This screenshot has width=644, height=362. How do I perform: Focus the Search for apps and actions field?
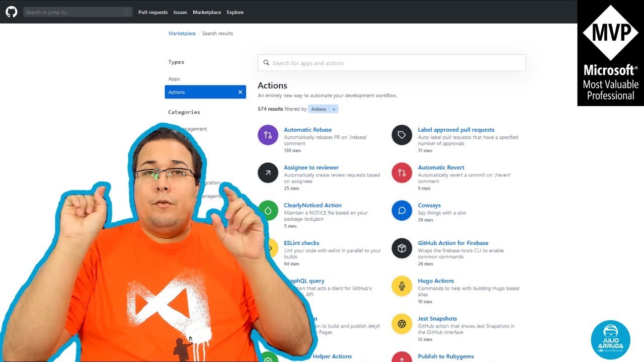click(392, 63)
